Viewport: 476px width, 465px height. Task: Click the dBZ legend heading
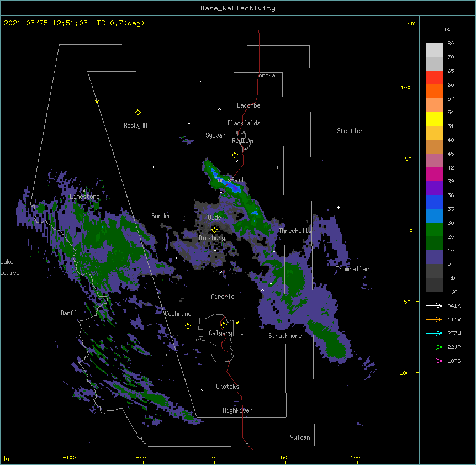(447, 29)
